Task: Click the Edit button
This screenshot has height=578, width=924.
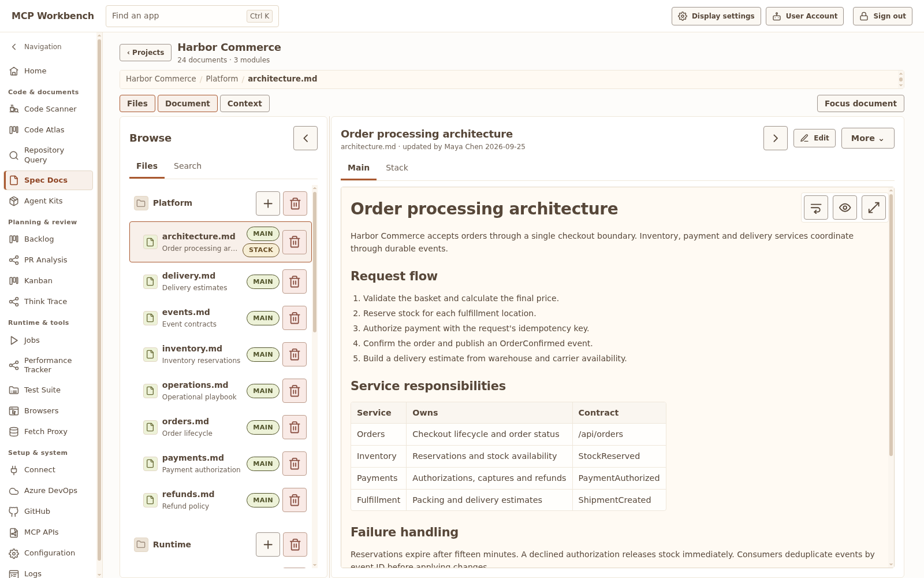Action: 814,138
